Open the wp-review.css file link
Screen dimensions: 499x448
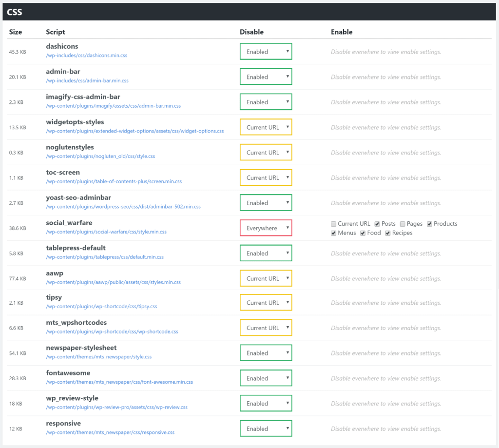[x=117, y=407]
